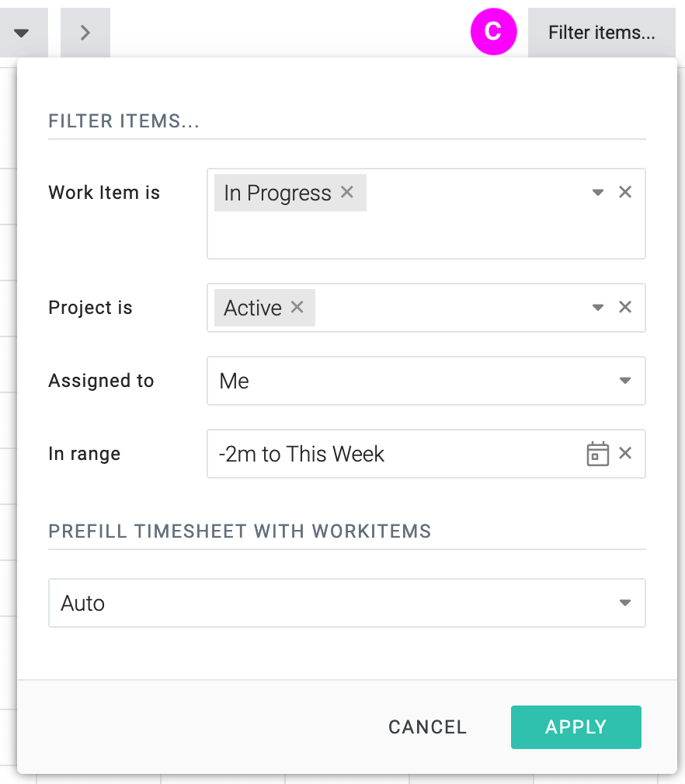This screenshot has height=784, width=685.
Task: Clear all Project filter values
Action: point(625,307)
